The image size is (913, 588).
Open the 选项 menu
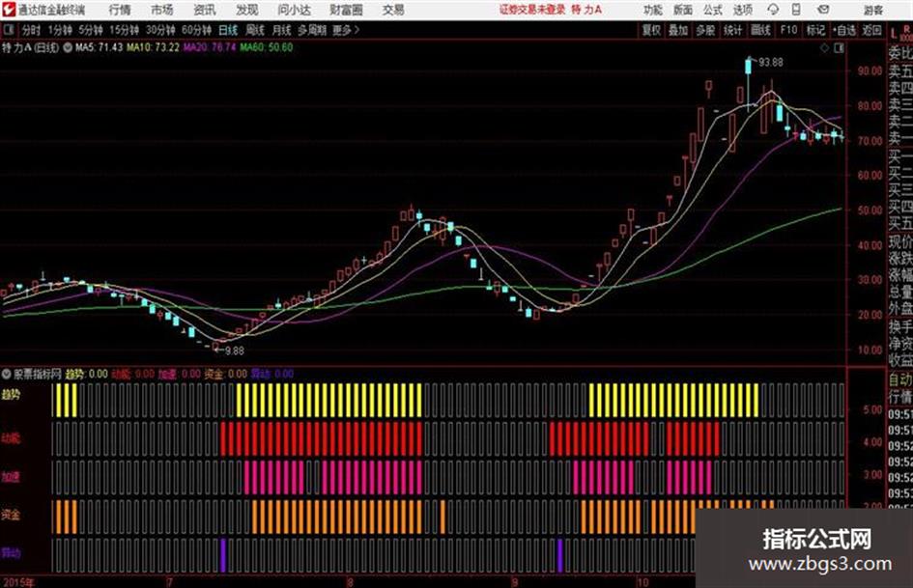[x=743, y=10]
